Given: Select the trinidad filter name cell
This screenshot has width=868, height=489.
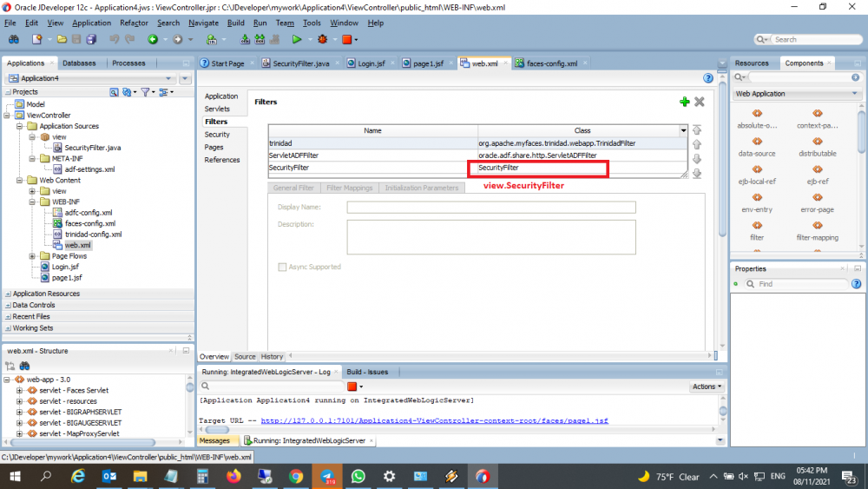Looking at the screenshot, I should click(373, 143).
